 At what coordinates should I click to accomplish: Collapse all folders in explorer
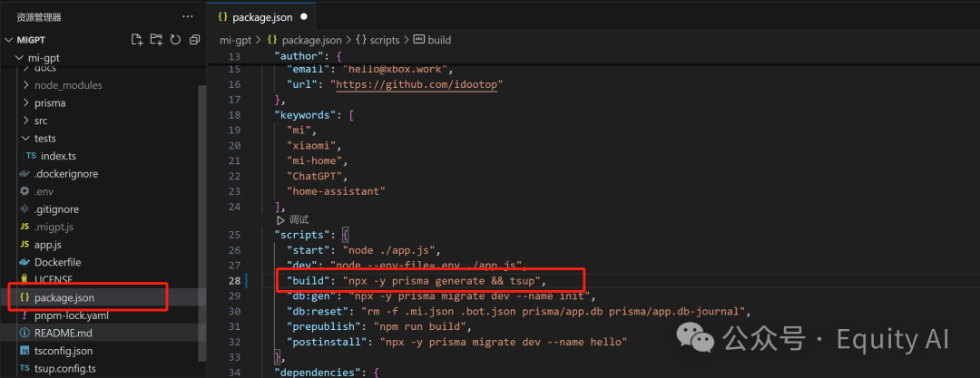(x=193, y=40)
